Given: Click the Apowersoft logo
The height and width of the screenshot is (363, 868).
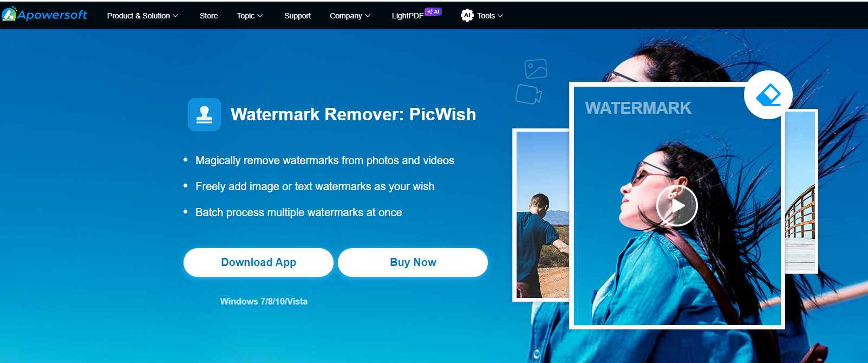Looking at the screenshot, I should point(44,15).
